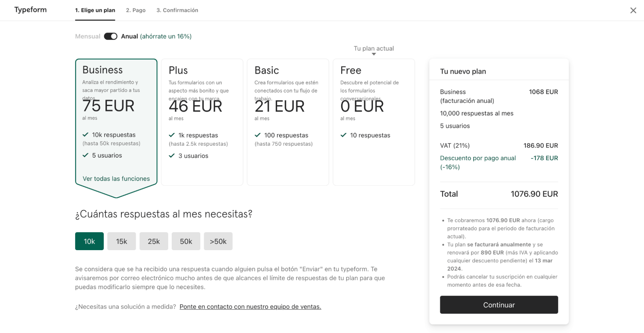644x333 pixels.
Task: Select the Anual billing label
Action: (130, 36)
